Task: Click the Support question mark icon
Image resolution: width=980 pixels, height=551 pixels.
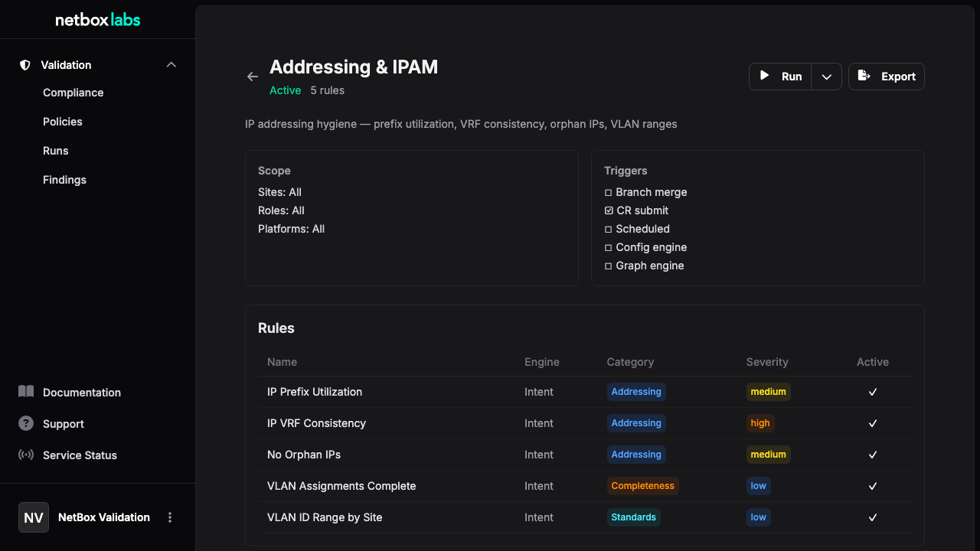Action: [26, 423]
